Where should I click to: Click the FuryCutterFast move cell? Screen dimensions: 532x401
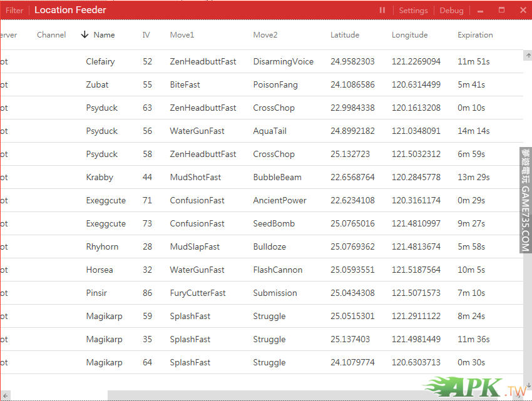(x=197, y=293)
